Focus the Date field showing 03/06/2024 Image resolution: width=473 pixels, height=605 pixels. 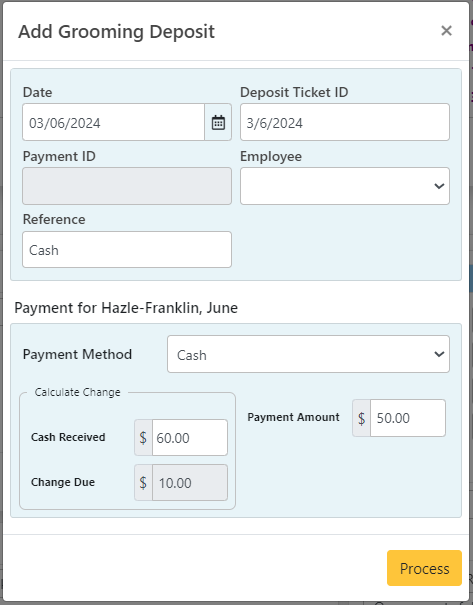[113, 122]
